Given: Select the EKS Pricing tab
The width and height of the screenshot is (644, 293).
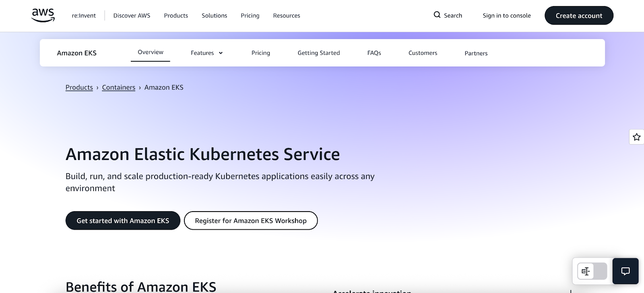Looking at the screenshot, I should (x=261, y=53).
